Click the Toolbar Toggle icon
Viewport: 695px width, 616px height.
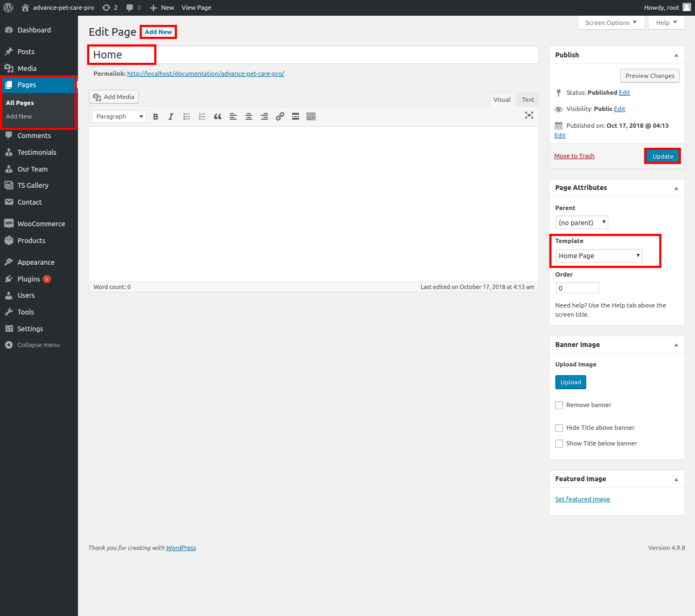(x=311, y=116)
